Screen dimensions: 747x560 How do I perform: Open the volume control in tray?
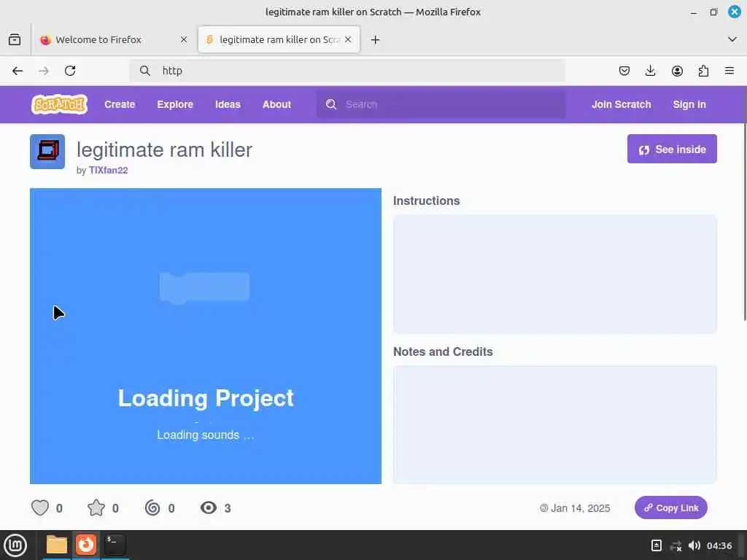click(x=694, y=545)
